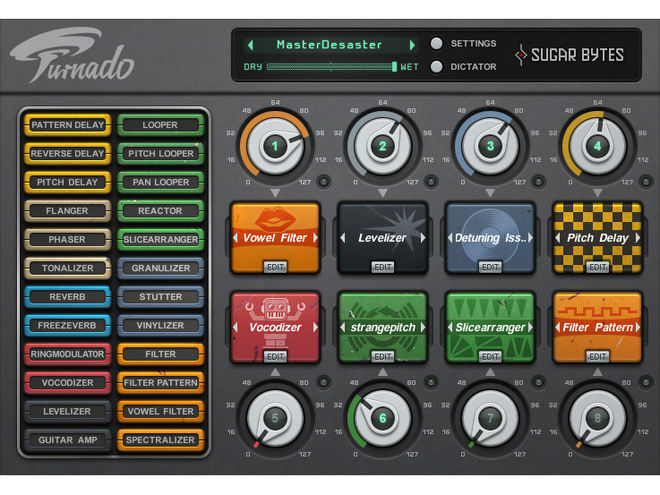The height and width of the screenshot is (495, 660).
Task: Click knob number 8
Action: pyautogui.click(x=597, y=418)
